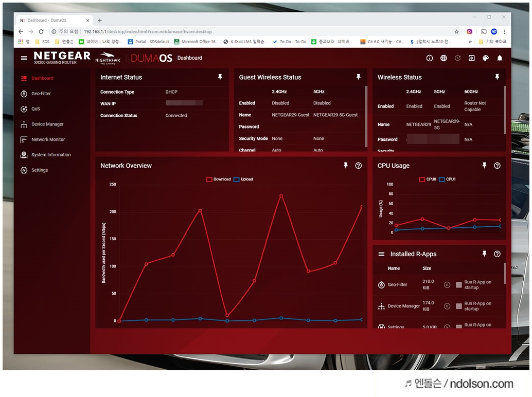Unpin the Internet Status panel
Viewport: 532px width, 397px height.
[220, 77]
